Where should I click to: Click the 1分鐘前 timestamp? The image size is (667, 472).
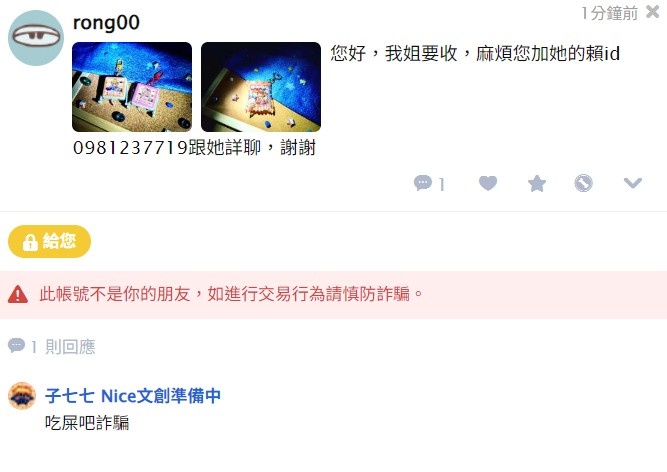(x=610, y=14)
